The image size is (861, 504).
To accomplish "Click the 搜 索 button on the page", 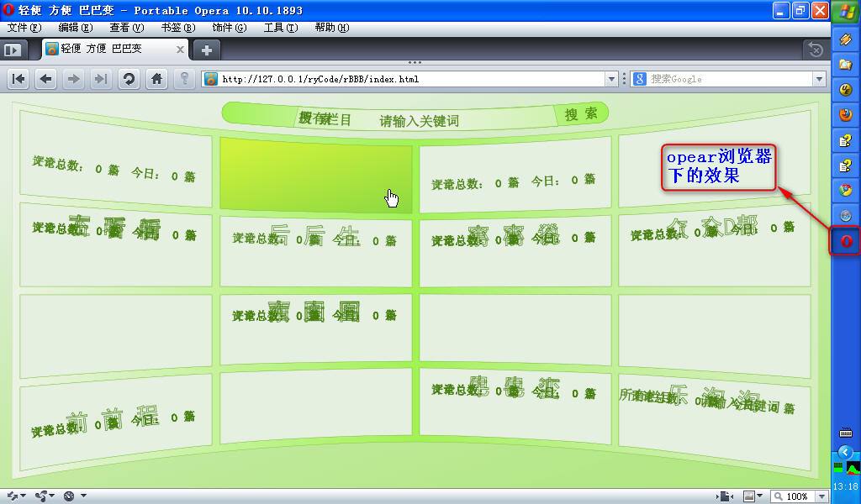I will pos(581,113).
